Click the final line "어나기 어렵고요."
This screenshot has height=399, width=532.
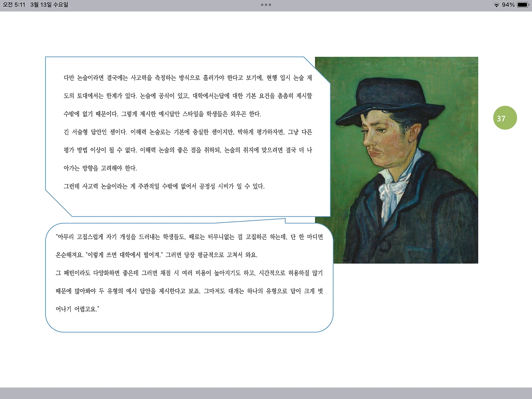click(78, 309)
